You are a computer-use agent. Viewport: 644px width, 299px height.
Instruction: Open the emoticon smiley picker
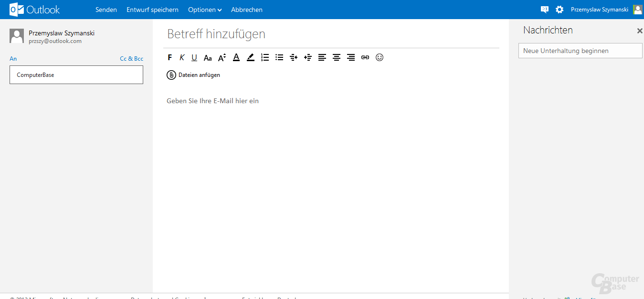coord(380,57)
